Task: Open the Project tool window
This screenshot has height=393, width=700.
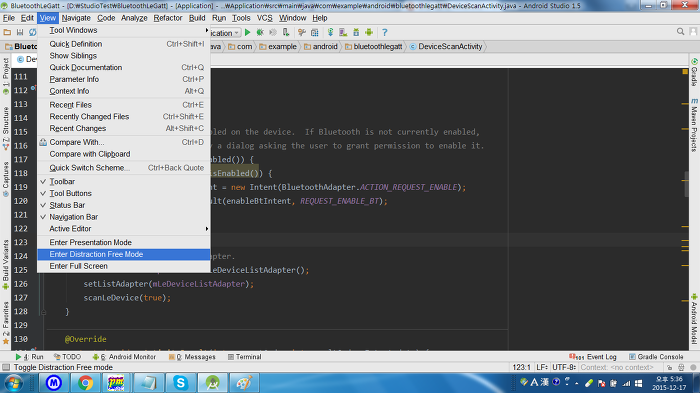Action: [6, 76]
